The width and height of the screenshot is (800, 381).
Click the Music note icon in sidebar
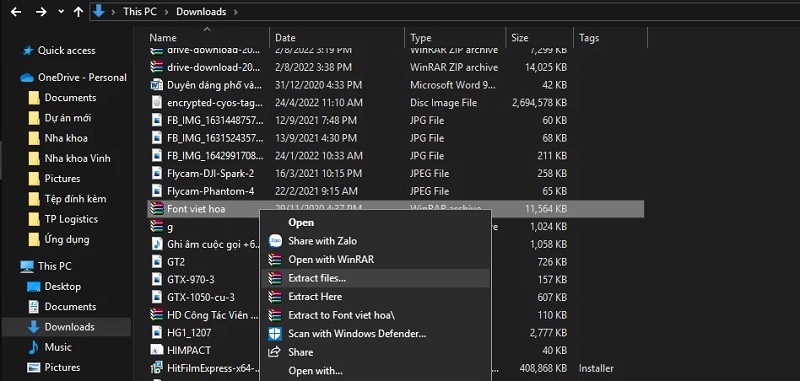click(33, 347)
